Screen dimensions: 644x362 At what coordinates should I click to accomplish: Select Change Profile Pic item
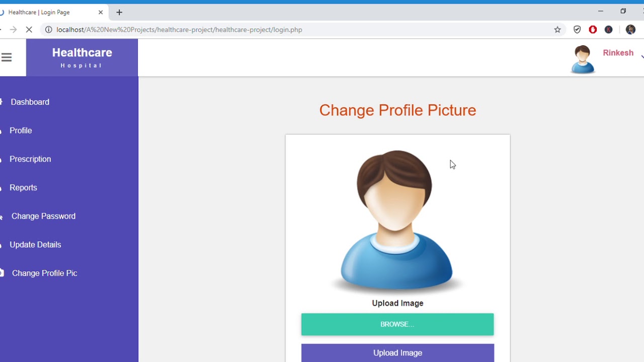point(44,274)
